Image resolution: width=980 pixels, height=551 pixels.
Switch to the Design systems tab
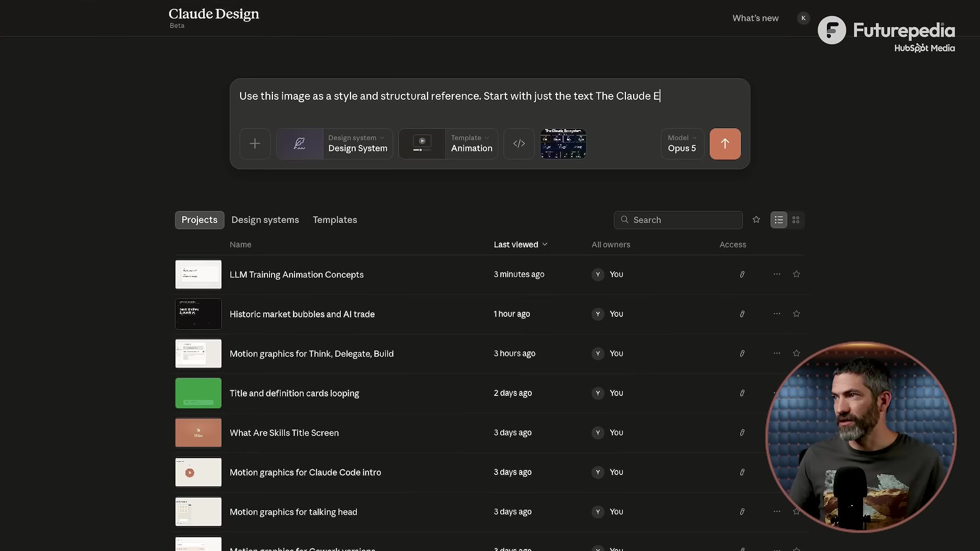(265, 220)
